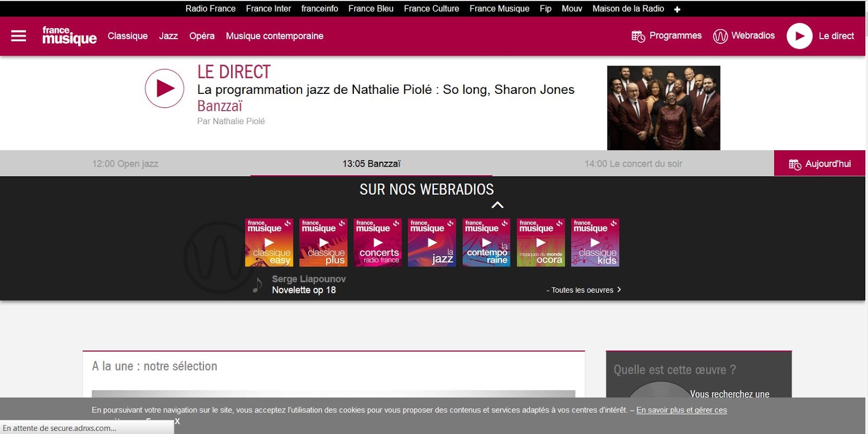868x434 pixels.
Task: Click the SUR NOS WEBRADIOS heading
Action: click(x=427, y=189)
